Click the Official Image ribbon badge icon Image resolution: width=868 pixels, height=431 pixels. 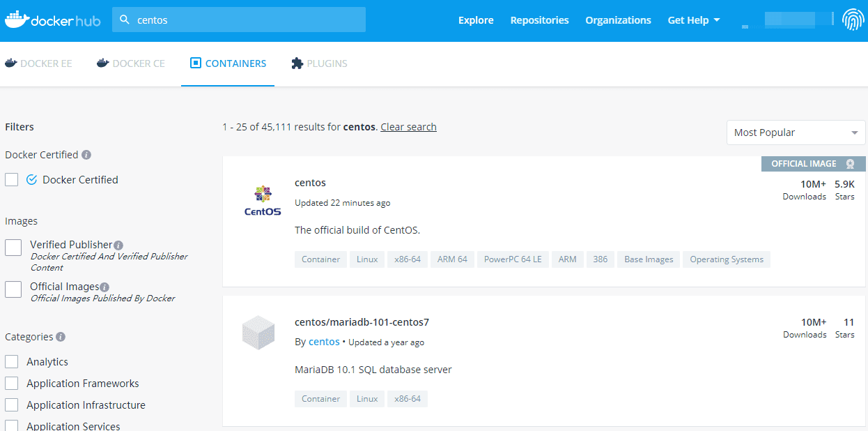pos(850,164)
